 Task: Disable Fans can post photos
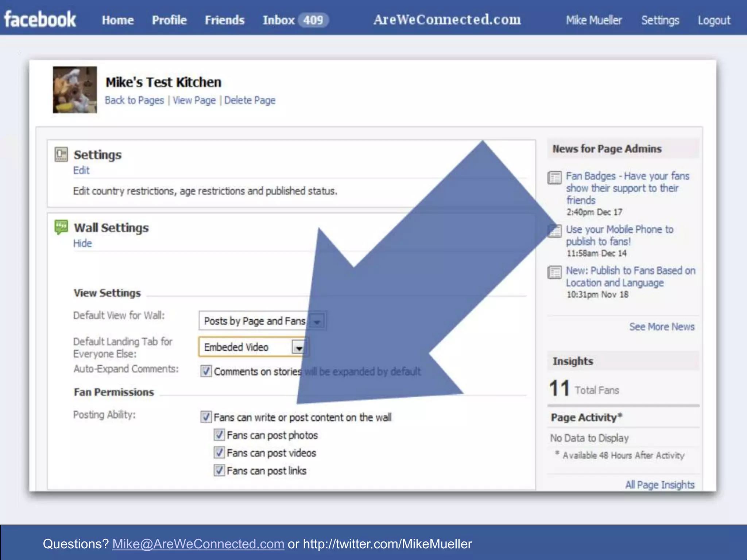tap(219, 435)
